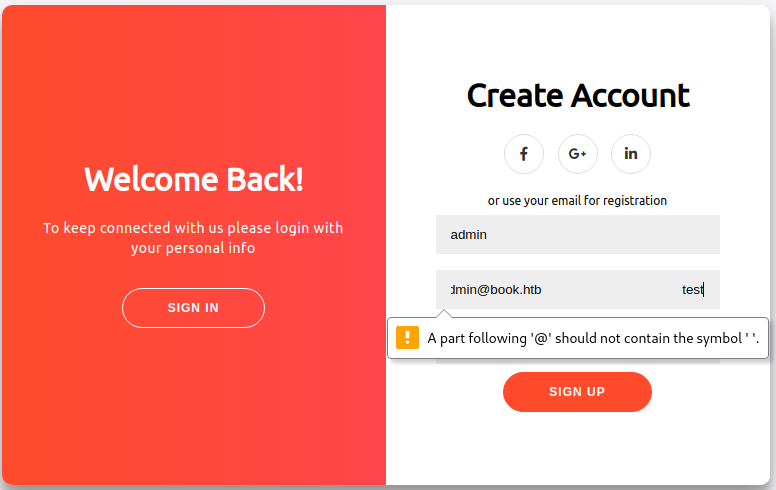Click the empty red area above 'Welcome Back!'

tap(193, 80)
